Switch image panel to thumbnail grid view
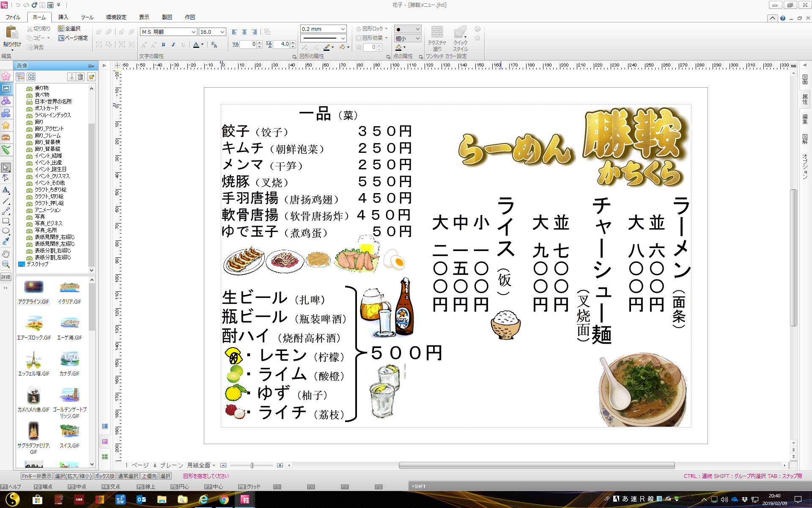This screenshot has height=508, width=812. tap(31, 77)
